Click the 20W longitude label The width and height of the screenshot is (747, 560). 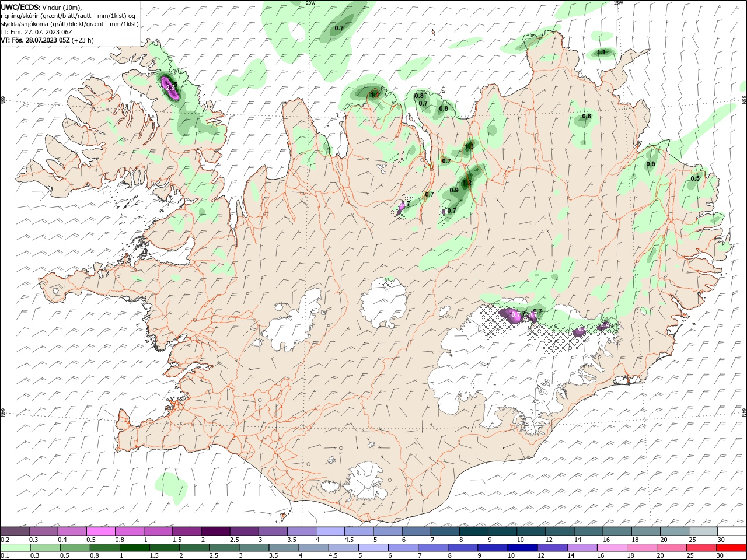coord(311,3)
